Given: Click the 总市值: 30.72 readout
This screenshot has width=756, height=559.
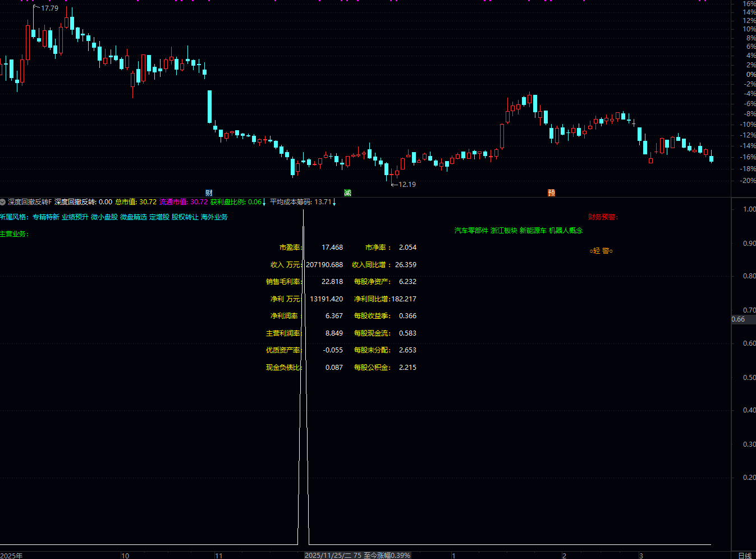Looking at the screenshot, I should [136, 202].
